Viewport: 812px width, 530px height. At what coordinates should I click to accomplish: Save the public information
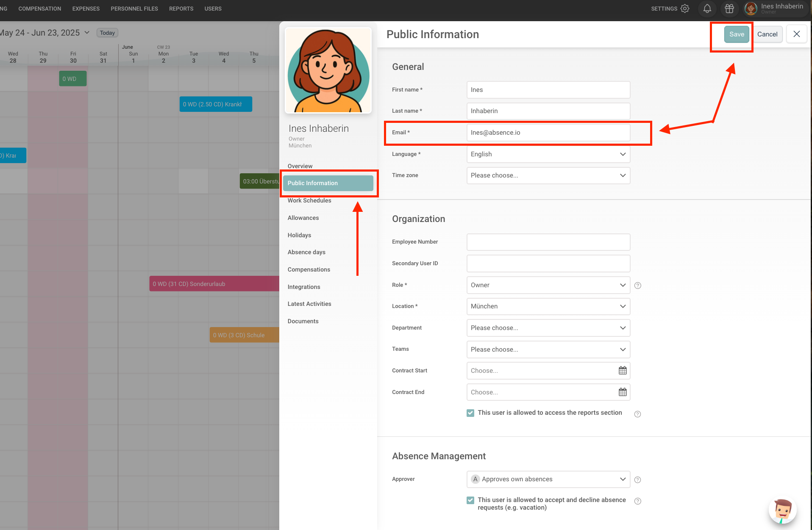coord(737,34)
